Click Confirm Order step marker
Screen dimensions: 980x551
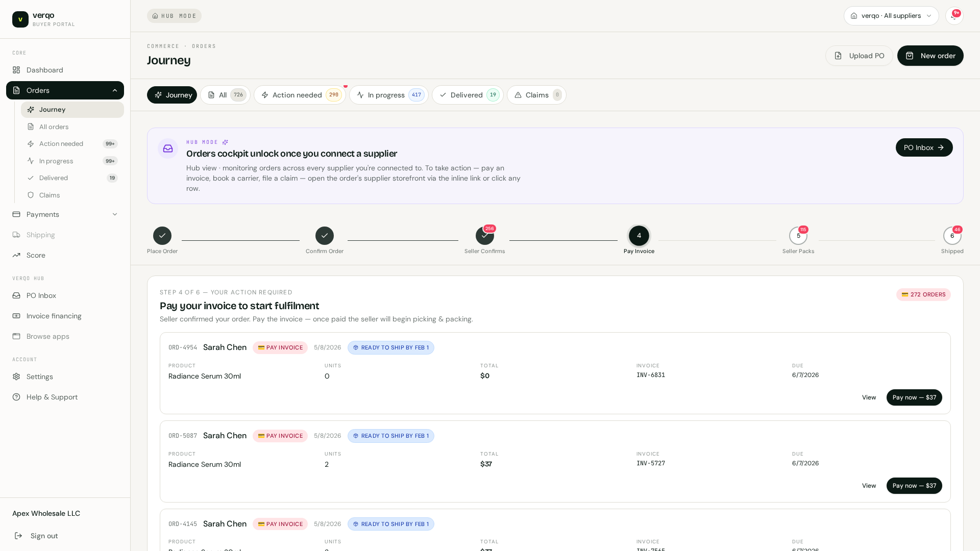coord(325,236)
